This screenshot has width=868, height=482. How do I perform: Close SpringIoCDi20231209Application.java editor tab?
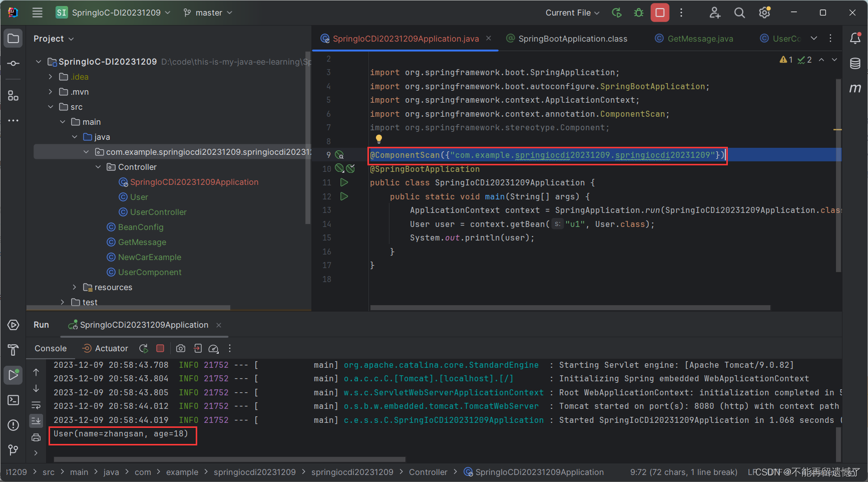pyautogui.click(x=489, y=38)
